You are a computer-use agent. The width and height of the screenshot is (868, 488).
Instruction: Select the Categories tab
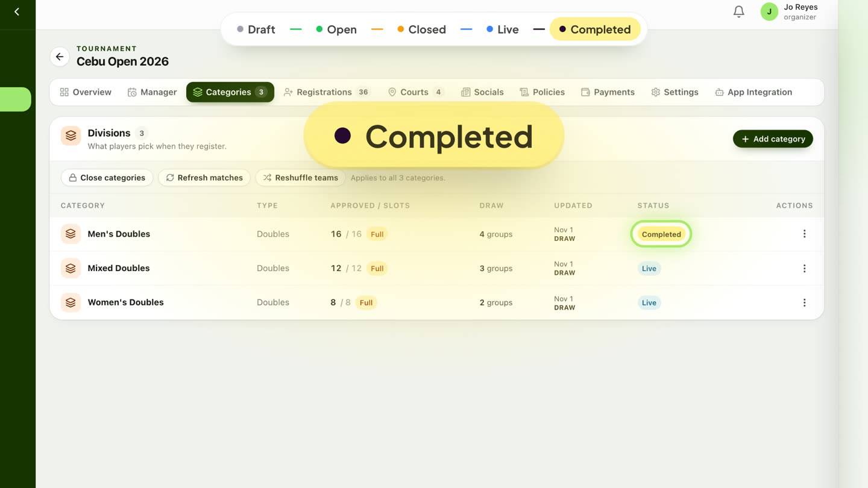(x=230, y=92)
